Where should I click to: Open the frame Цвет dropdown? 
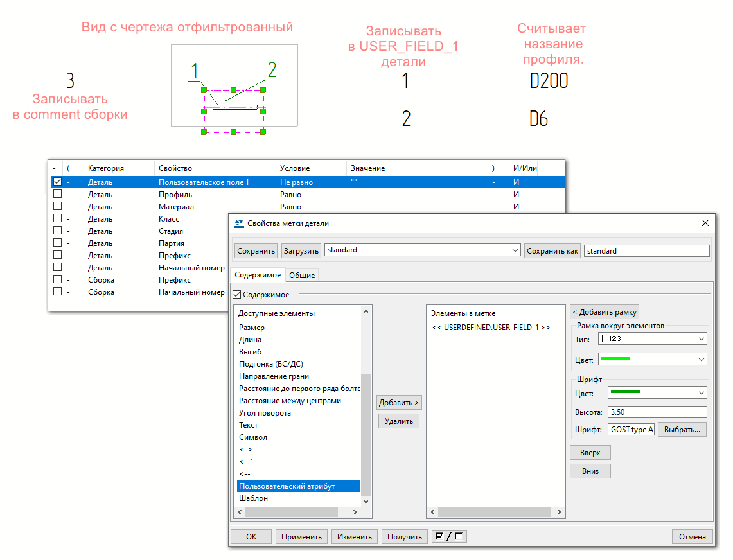click(x=702, y=360)
